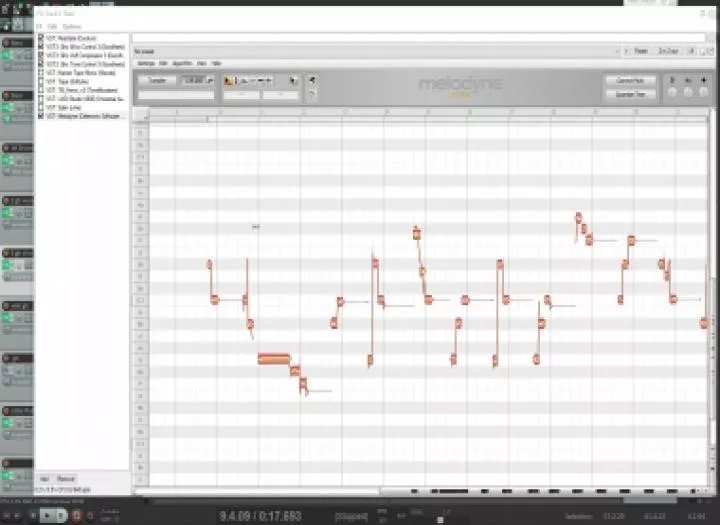Click the pitch knob in Melodyne's macro section

672,92
